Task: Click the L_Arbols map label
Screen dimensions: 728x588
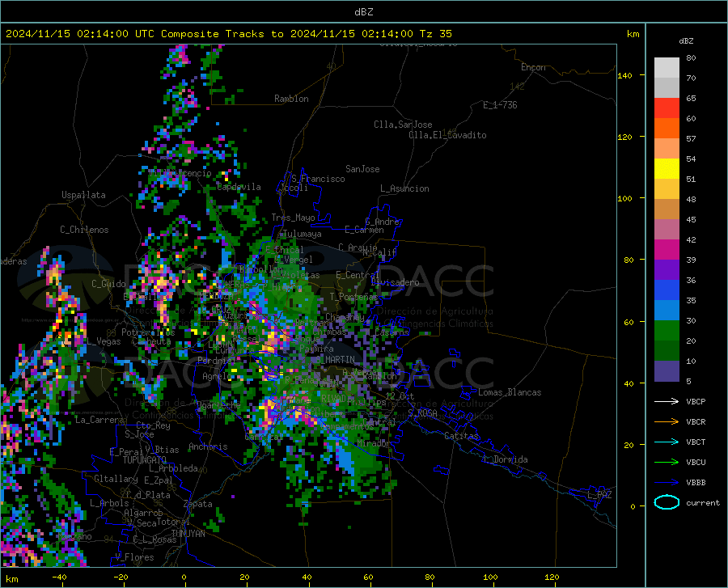Action: pos(109,502)
